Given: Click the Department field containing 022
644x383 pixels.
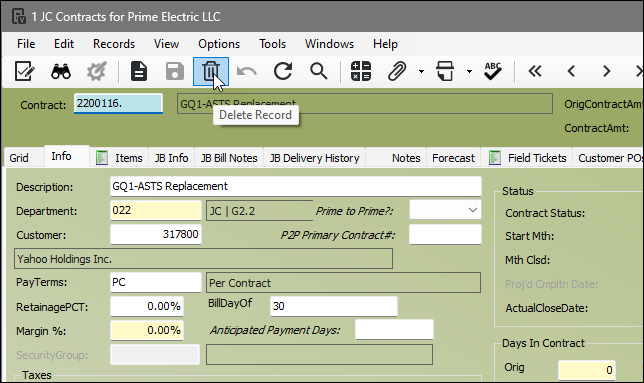Looking at the screenshot, I should [x=156, y=211].
